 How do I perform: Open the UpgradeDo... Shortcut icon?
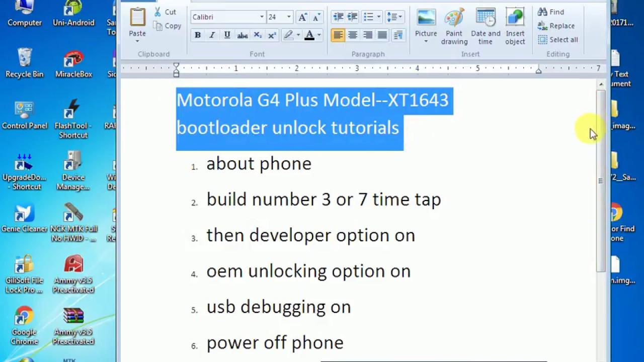pyautogui.click(x=24, y=171)
